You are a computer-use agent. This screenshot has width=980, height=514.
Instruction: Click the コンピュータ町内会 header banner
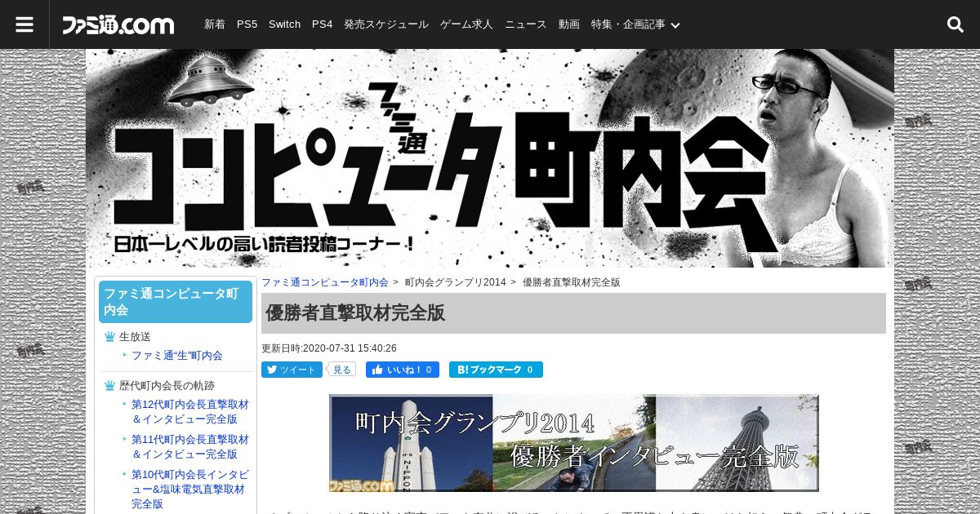(x=490, y=158)
